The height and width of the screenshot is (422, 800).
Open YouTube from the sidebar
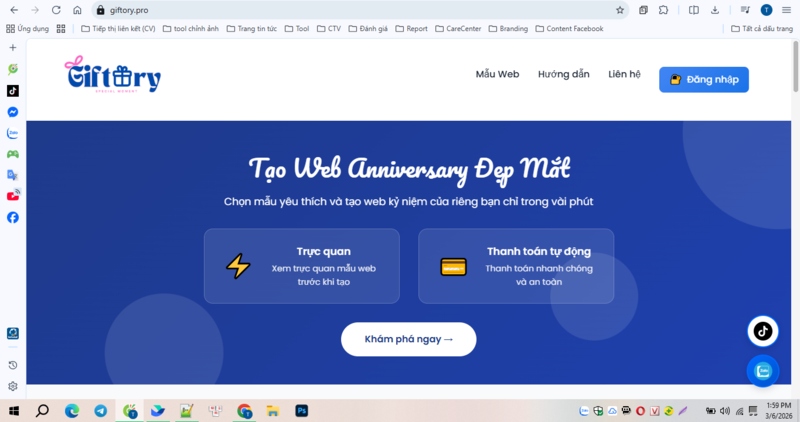click(13, 195)
